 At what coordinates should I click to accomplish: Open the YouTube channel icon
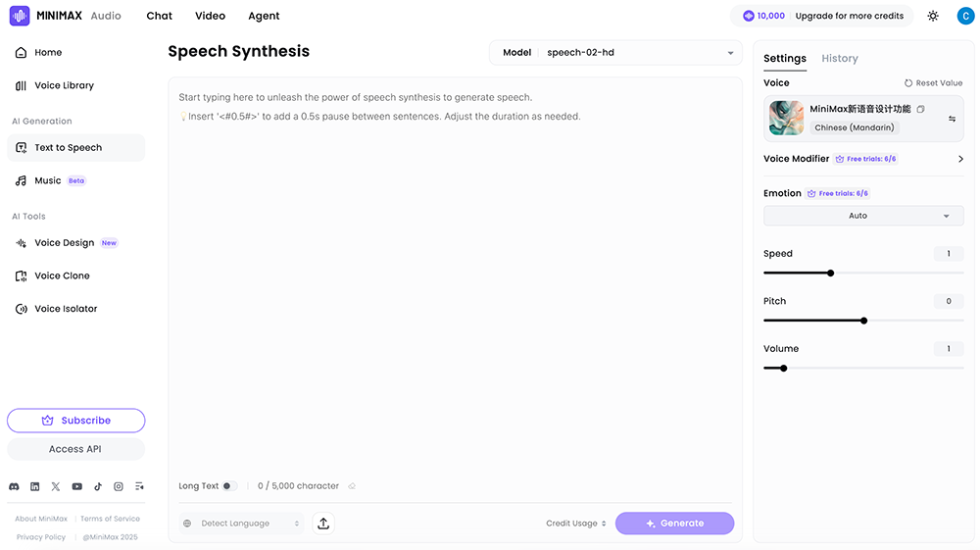tap(77, 486)
